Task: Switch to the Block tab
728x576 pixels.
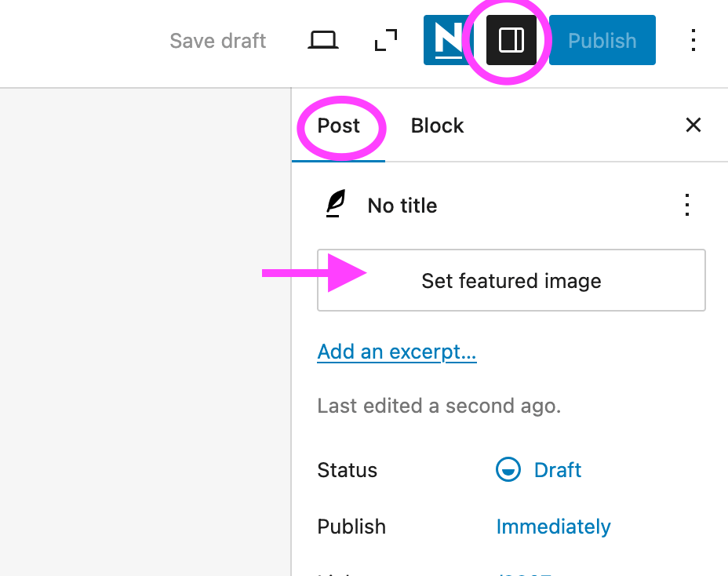Action: (x=437, y=126)
